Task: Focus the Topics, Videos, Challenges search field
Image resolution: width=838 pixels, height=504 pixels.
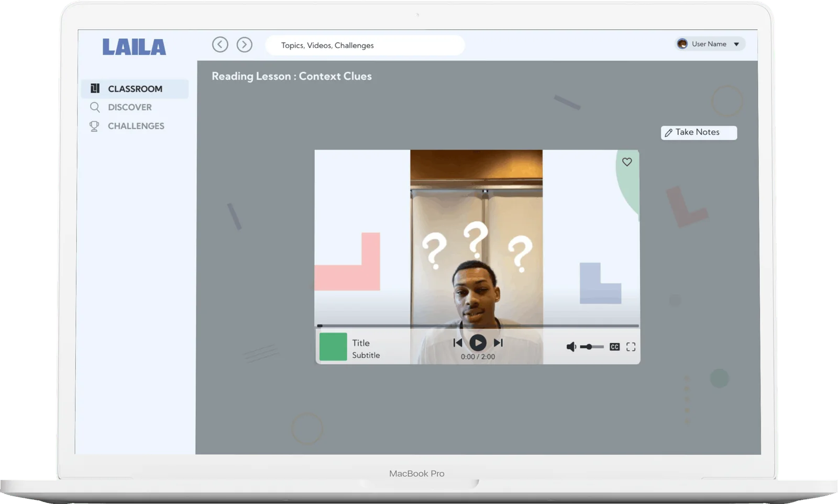Action: tap(365, 45)
